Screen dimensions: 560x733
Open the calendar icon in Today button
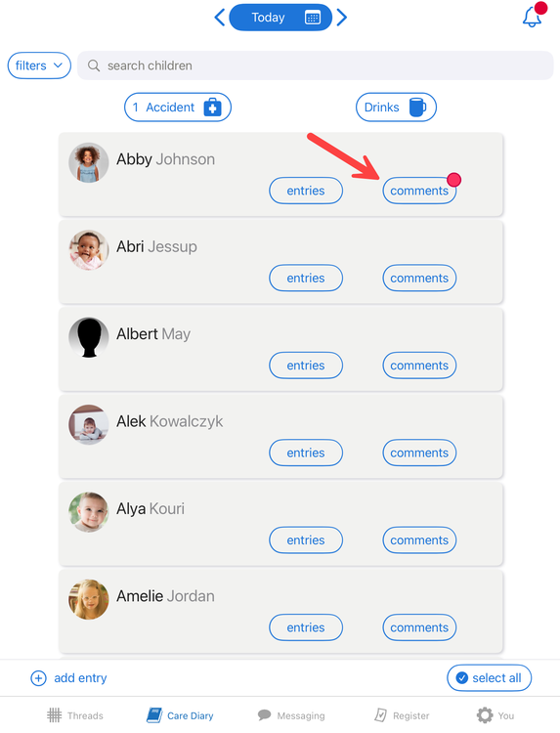click(313, 18)
